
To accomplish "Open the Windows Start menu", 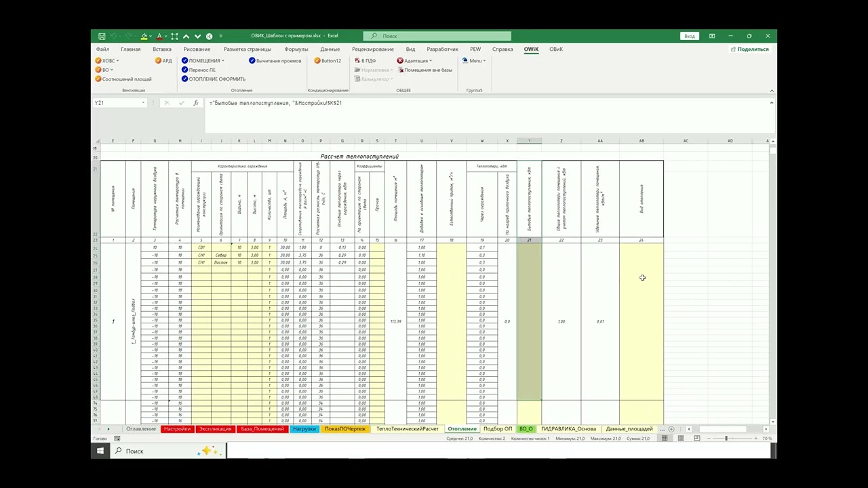I will pyautogui.click(x=100, y=451).
